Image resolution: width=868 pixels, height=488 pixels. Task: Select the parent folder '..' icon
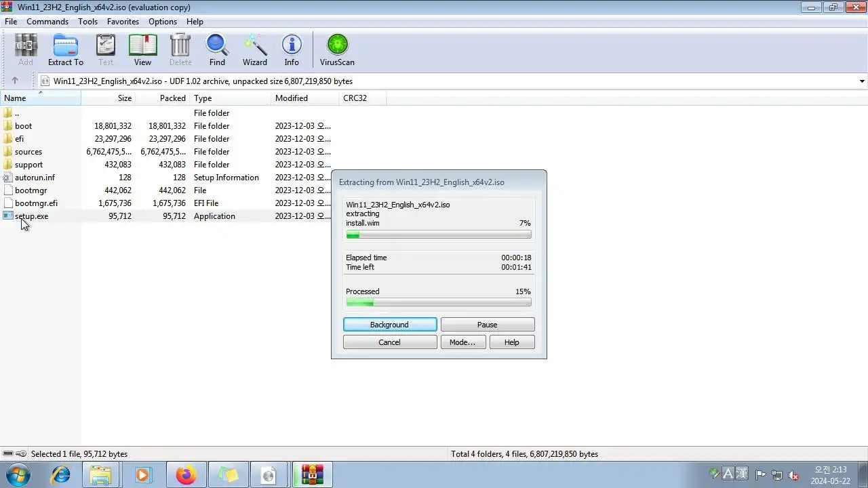[8, 113]
